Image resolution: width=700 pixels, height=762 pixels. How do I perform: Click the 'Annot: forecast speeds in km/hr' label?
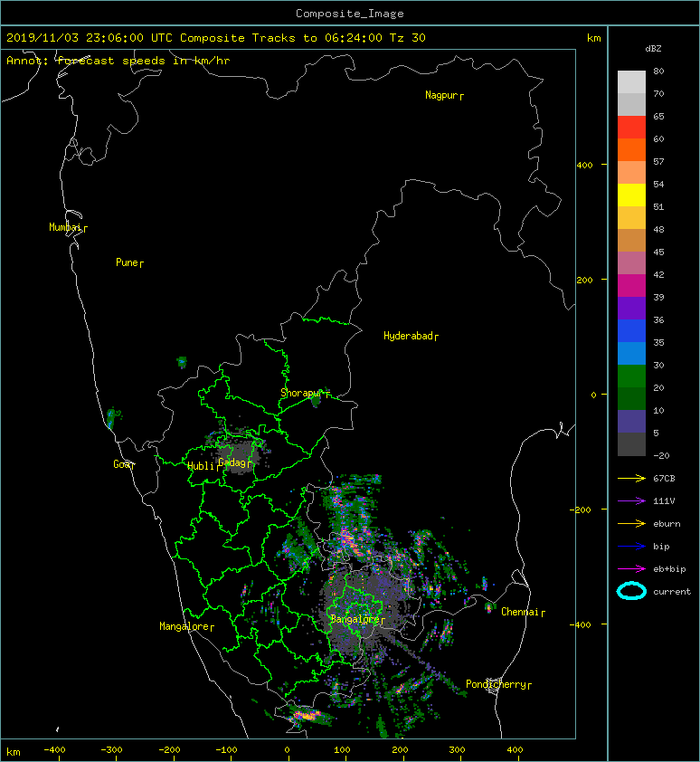click(118, 61)
